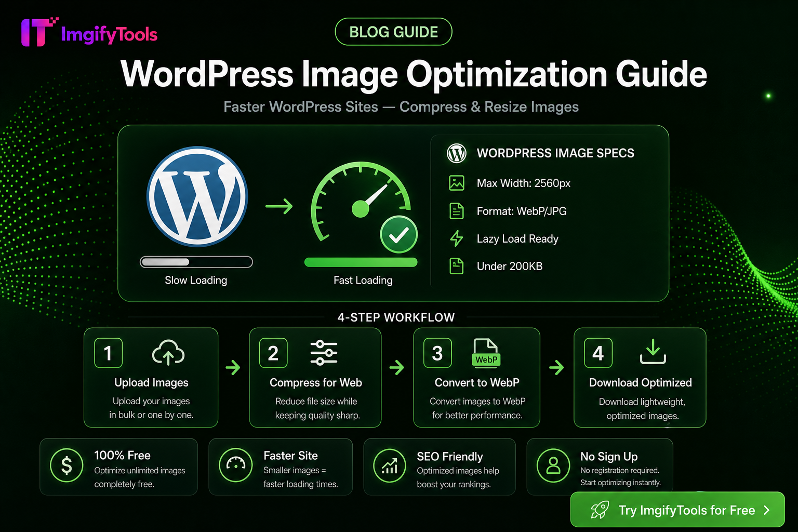Click the green Fast Loading bar
798x532 pixels.
point(361,262)
